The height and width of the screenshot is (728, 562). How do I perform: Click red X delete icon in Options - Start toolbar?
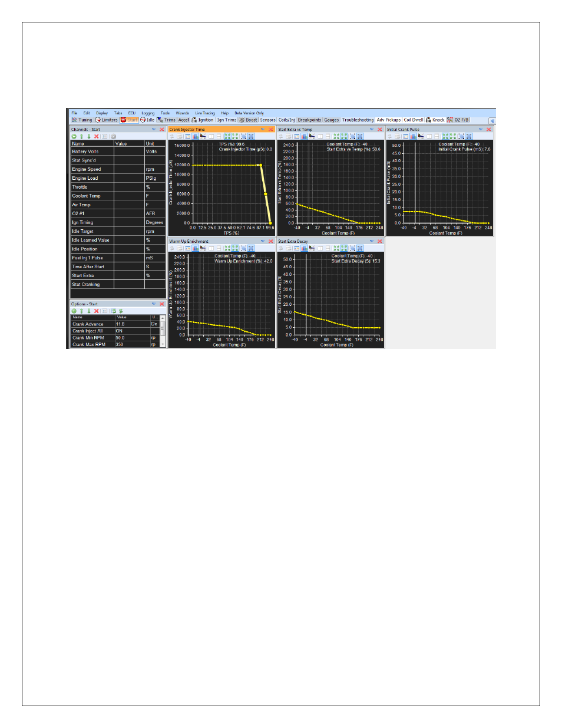[97, 311]
